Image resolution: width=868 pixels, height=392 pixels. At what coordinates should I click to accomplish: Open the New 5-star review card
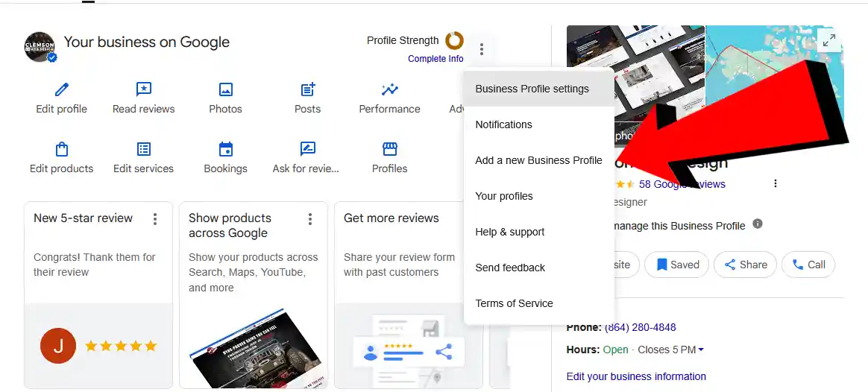click(x=98, y=294)
